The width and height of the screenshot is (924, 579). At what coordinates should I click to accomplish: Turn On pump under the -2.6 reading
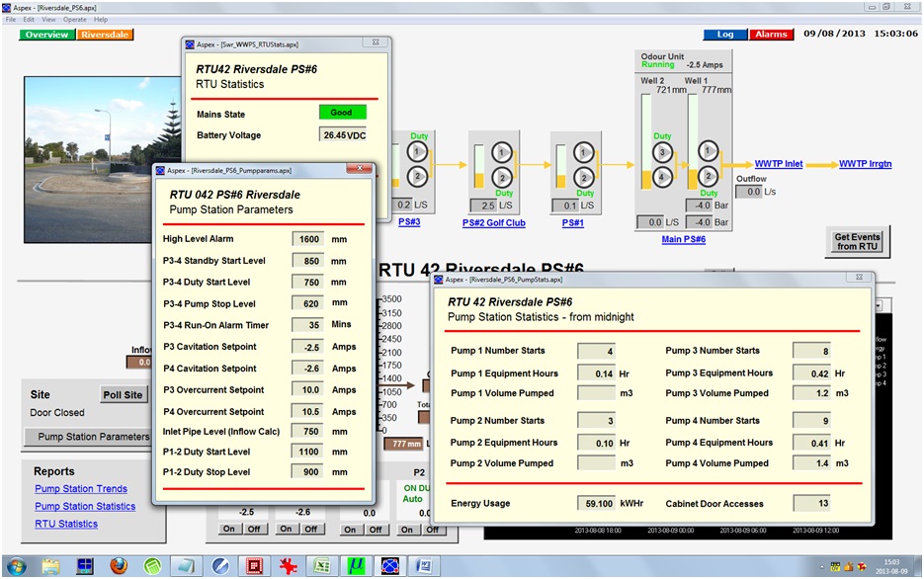[x=286, y=529]
